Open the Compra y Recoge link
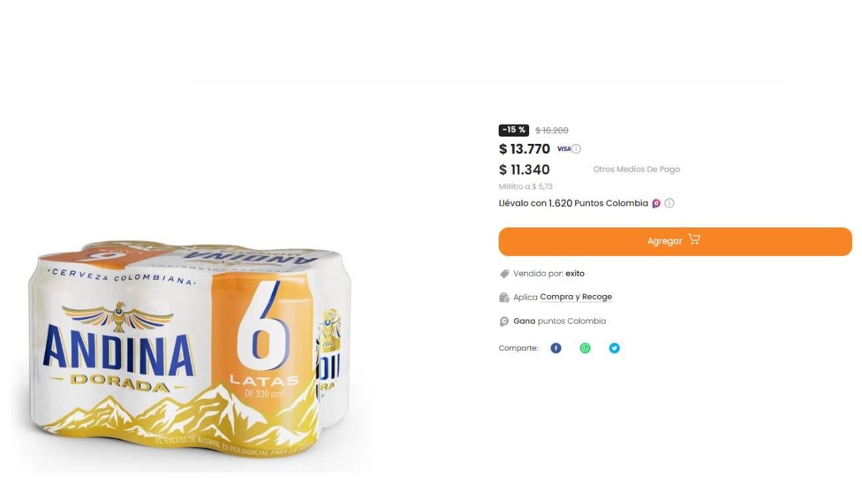Screen dimensions: 862x504 576,296
